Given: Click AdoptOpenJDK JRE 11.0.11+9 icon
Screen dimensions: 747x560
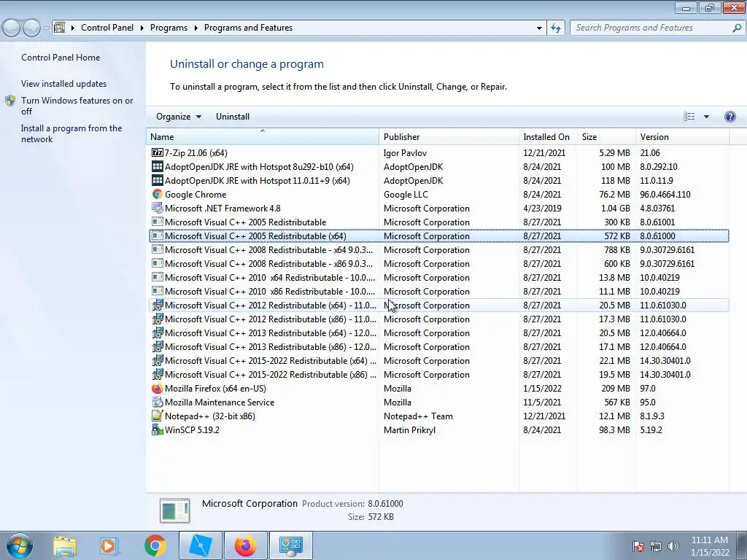Looking at the screenshot, I should (158, 181).
